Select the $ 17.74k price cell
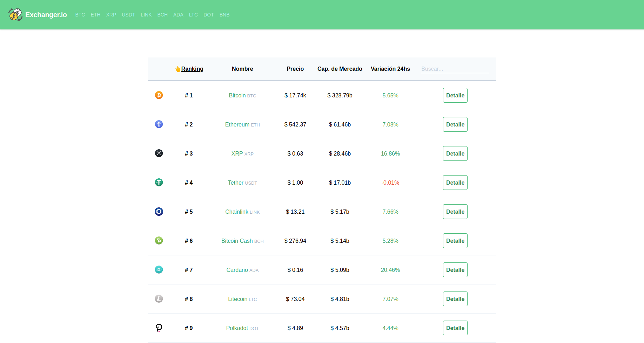This screenshot has height=343, width=644. 295,95
